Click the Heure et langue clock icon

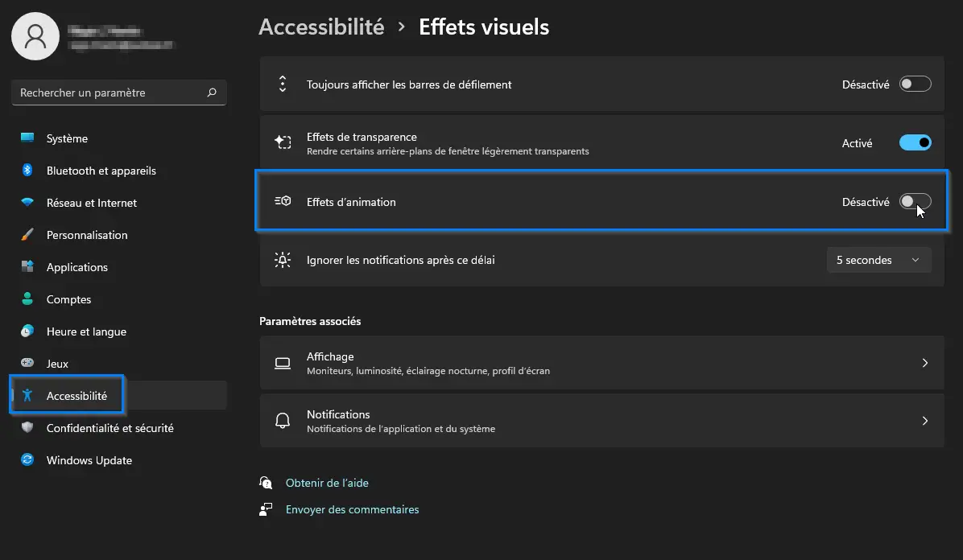coord(27,331)
